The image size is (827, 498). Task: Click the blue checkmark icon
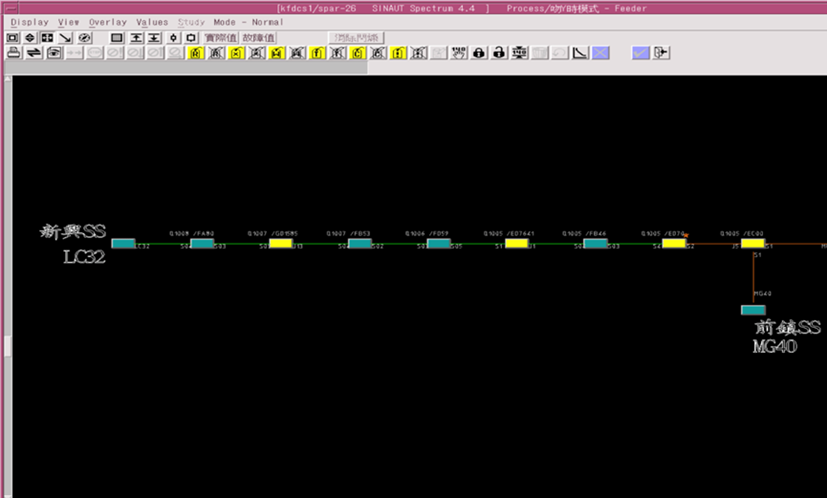pos(640,53)
